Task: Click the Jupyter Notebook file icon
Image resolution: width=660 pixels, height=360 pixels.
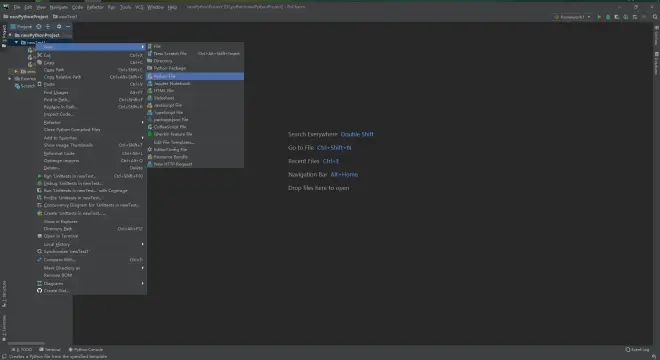Action: click(150, 83)
